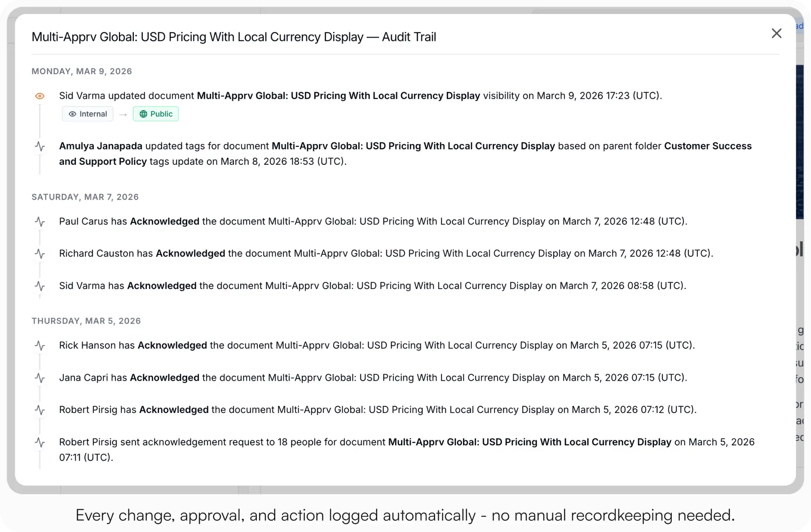
Task: Click the 'Sid Varma has Acknowledged' entry
Action: 373,286
